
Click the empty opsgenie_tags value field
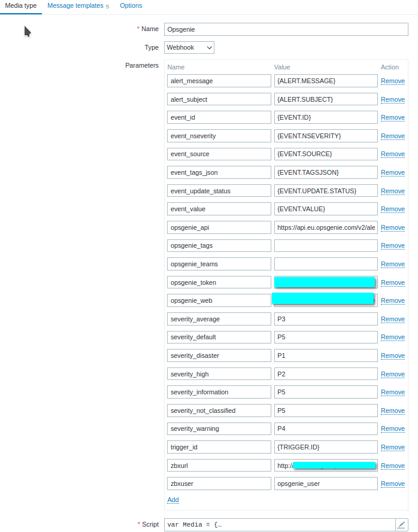coord(326,245)
